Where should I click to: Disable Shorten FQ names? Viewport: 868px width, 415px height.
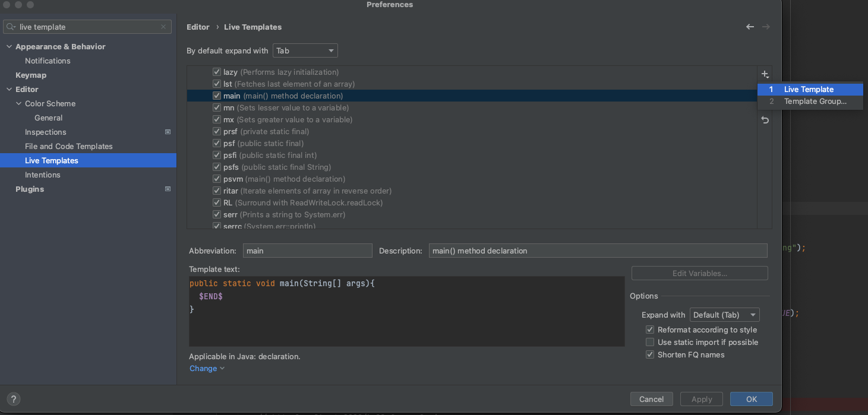click(650, 354)
